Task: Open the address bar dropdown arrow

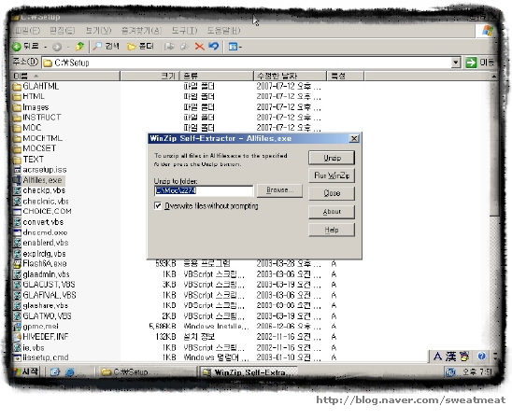Action: coord(456,62)
